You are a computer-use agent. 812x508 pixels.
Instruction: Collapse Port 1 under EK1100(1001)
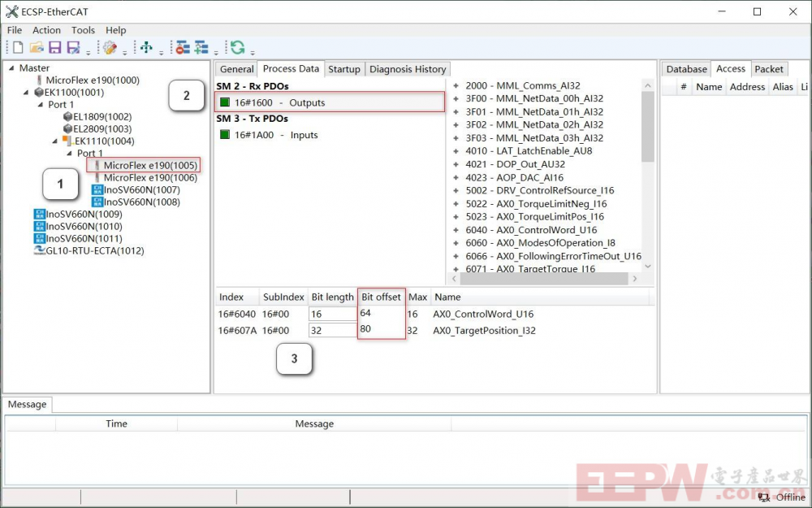click(41, 105)
